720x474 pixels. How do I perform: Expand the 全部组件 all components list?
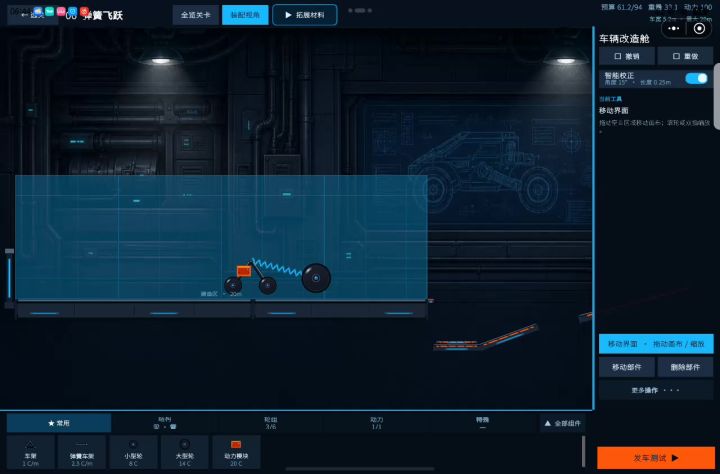click(x=562, y=423)
